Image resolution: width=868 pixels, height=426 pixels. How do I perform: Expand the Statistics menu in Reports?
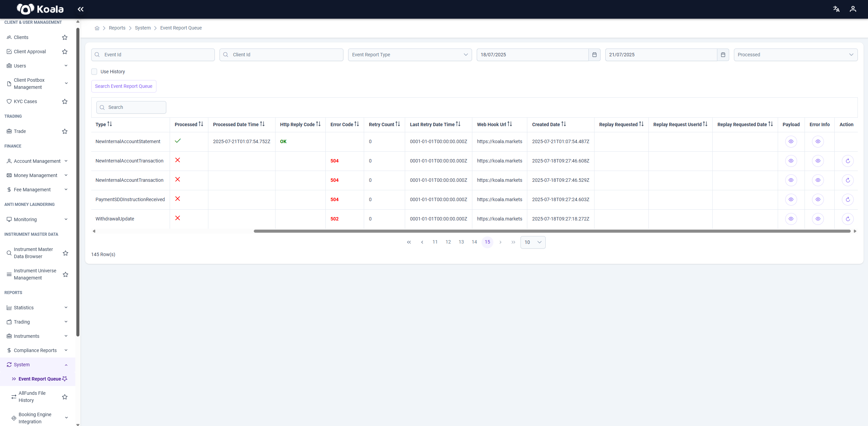(37, 308)
